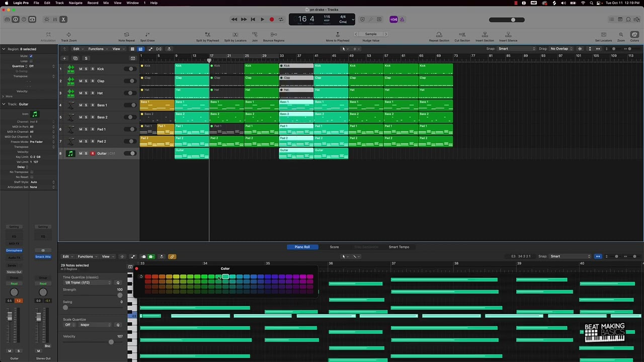The height and width of the screenshot is (362, 644).
Task: Mute the Kick track
Action: 80,69
